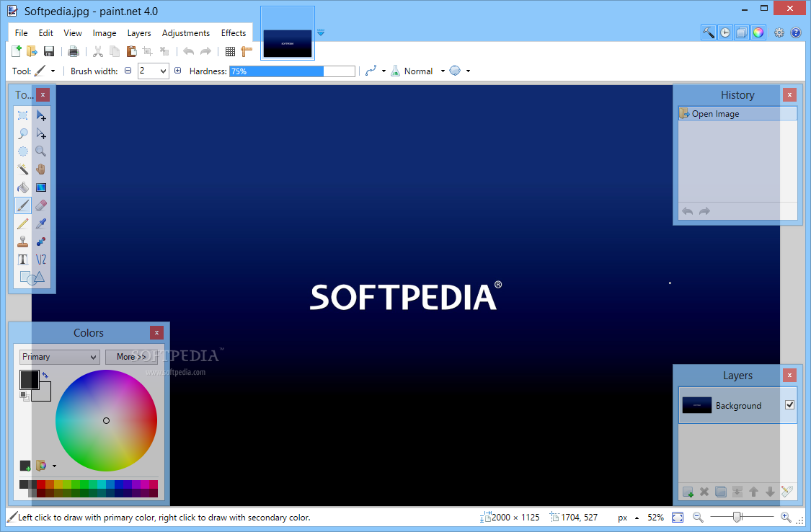Select the Ellipse Select tool
The width and height of the screenshot is (811, 532).
coord(23,151)
